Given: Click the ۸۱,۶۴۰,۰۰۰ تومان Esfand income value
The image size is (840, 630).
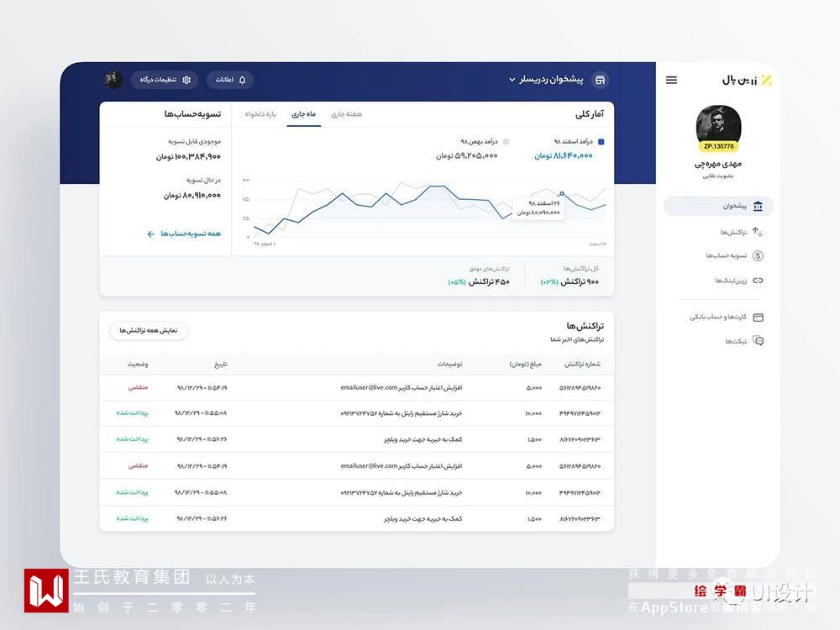Looking at the screenshot, I should point(564,156).
